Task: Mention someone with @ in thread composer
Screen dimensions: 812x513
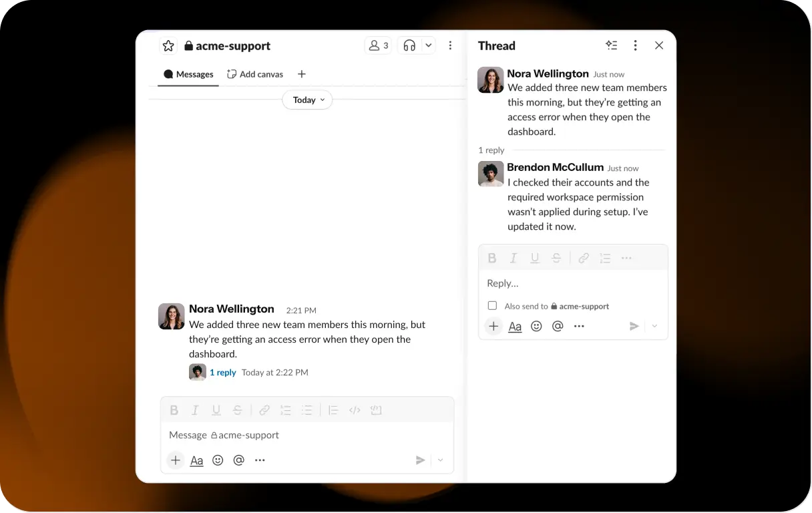Action: tap(558, 326)
